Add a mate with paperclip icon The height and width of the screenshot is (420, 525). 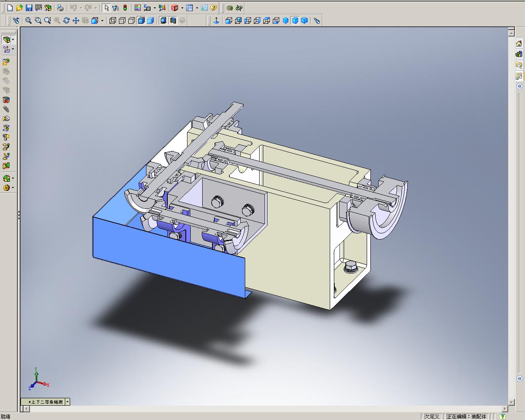6,109
